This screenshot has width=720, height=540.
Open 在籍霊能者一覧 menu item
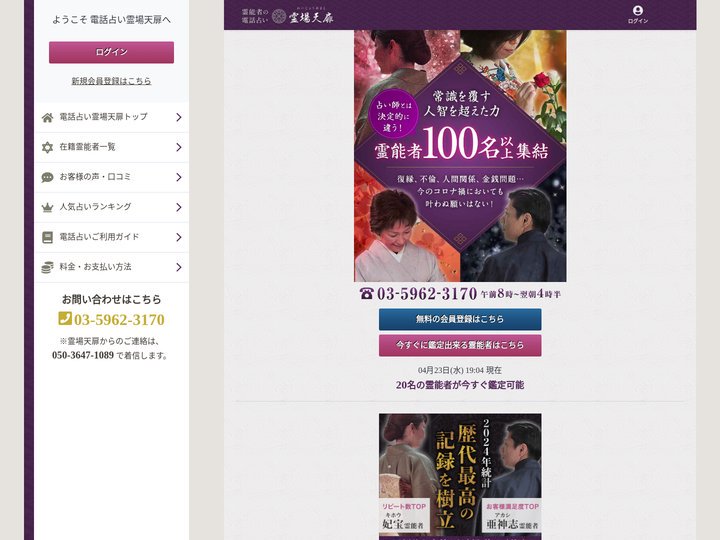point(112,147)
